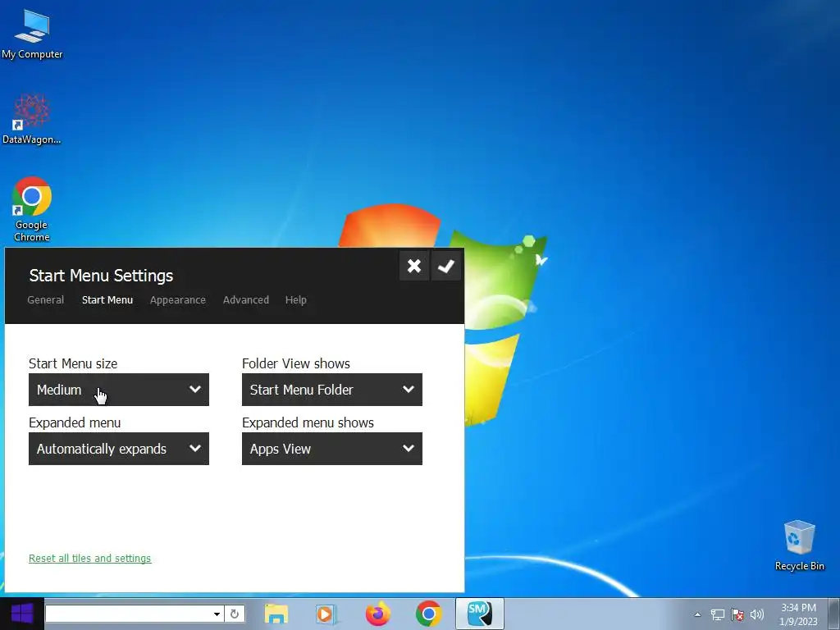
Task: Select the Start Menu tab
Action: click(107, 300)
